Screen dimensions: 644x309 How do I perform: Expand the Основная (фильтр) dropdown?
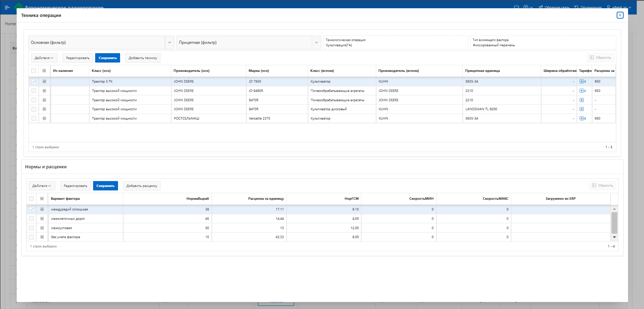[x=170, y=43]
